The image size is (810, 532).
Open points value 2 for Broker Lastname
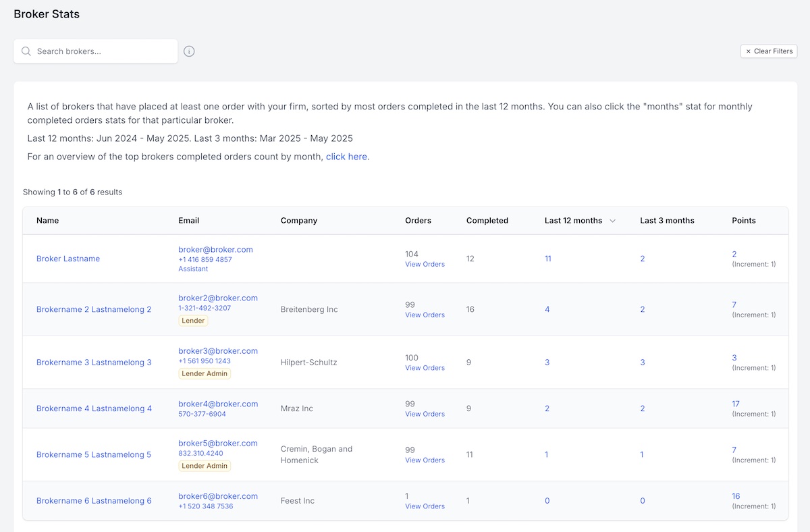(x=734, y=255)
